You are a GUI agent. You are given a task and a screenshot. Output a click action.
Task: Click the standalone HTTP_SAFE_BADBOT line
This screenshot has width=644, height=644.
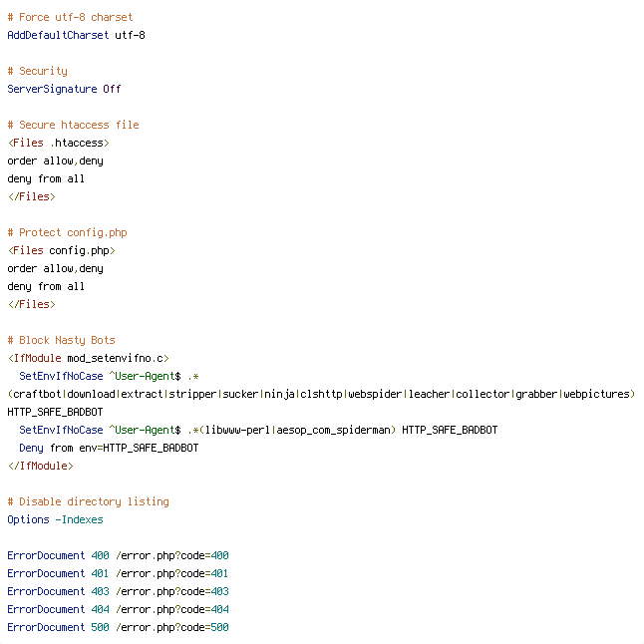[55, 413]
